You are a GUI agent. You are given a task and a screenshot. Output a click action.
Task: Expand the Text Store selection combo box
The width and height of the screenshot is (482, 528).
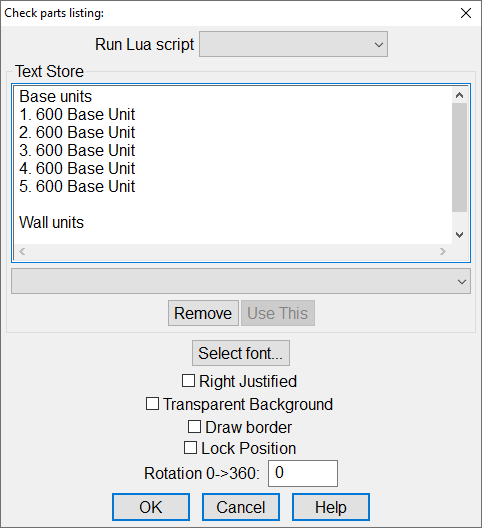(x=241, y=281)
